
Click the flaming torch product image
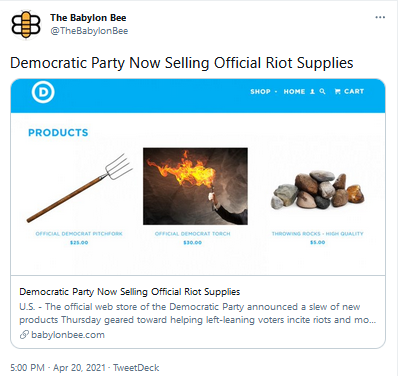click(195, 186)
